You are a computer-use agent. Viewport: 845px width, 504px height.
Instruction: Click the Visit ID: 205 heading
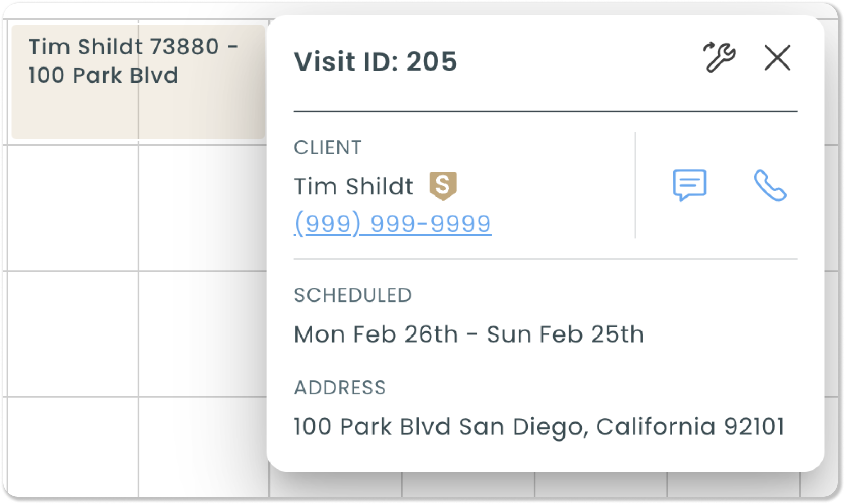click(375, 61)
